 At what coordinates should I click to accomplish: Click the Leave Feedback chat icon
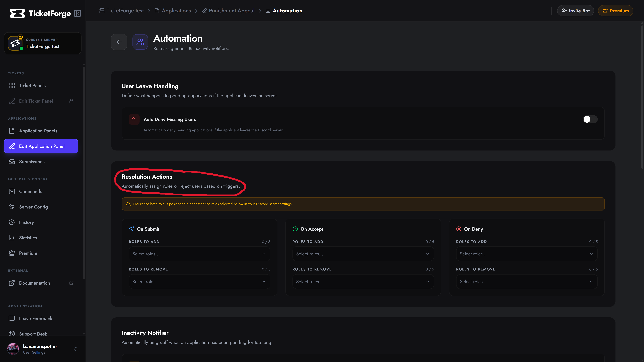click(12, 319)
